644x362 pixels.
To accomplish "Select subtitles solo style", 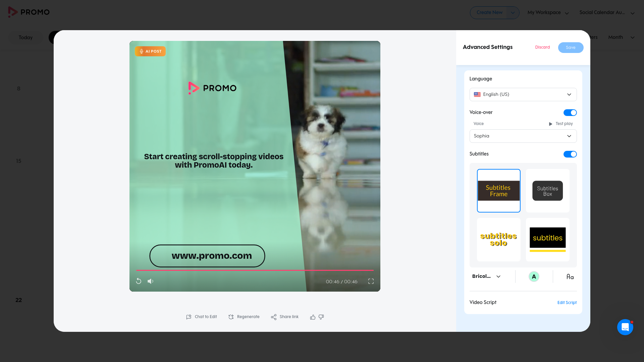I will 499,240.
